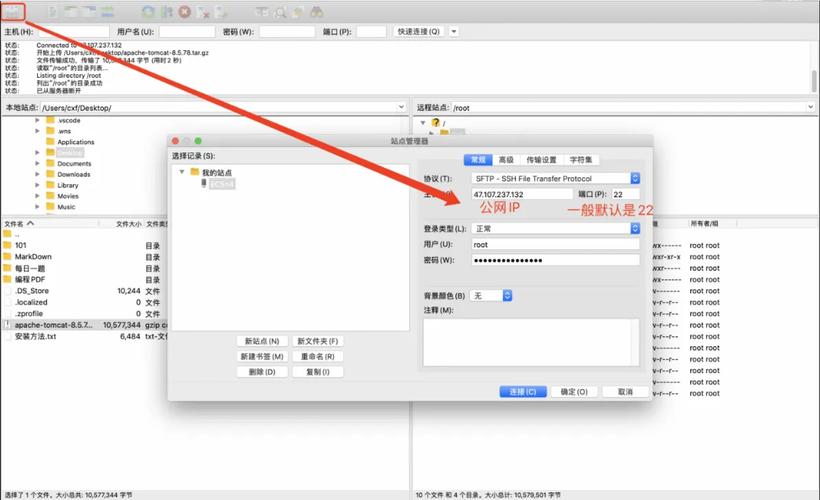820x500 pixels.
Task: Click the 复制(I) button
Action: click(317, 372)
